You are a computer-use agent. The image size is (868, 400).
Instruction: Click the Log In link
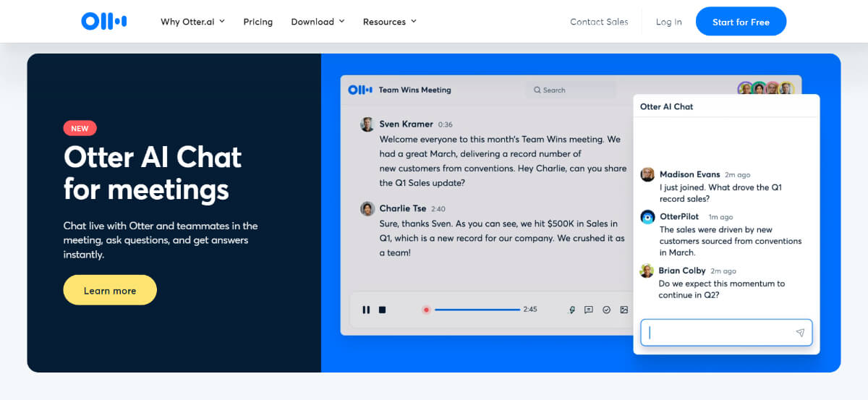pyautogui.click(x=669, y=22)
